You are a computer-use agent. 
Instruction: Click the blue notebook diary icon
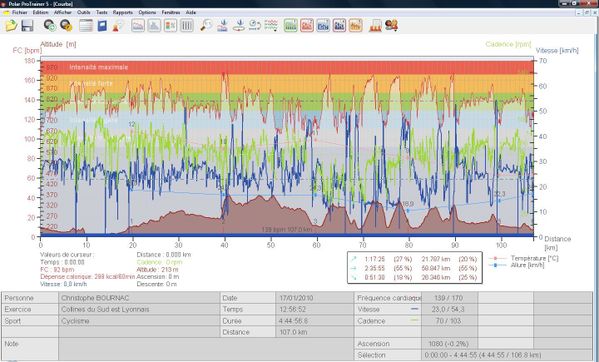click(x=102, y=26)
